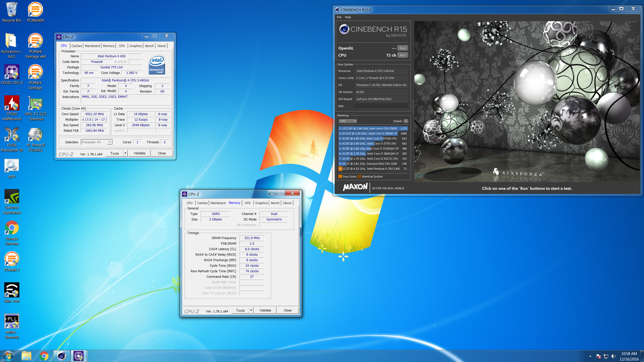Image resolution: width=644 pixels, height=362 pixels.
Task: Open Activators+ 4.6.1 folder icon
Action: click(12, 46)
